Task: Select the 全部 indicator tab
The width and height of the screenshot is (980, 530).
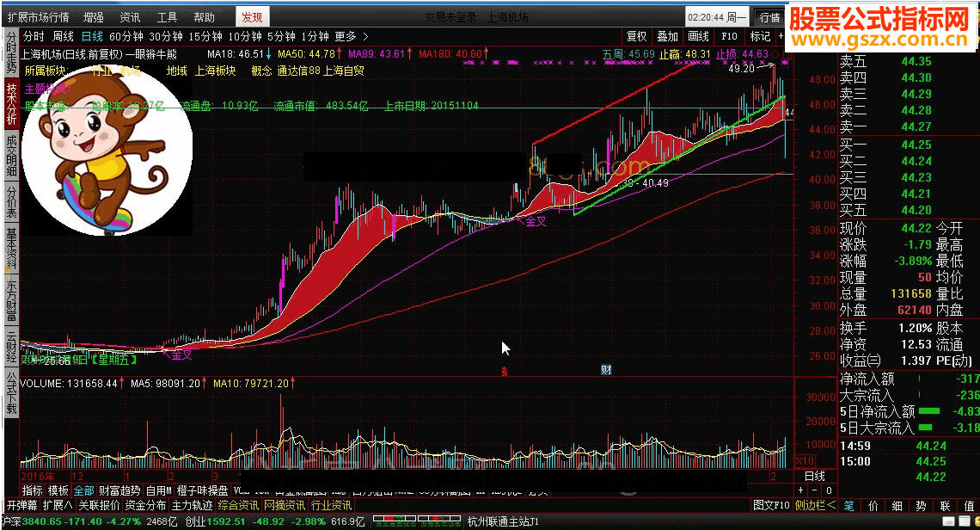Action: click(x=83, y=490)
